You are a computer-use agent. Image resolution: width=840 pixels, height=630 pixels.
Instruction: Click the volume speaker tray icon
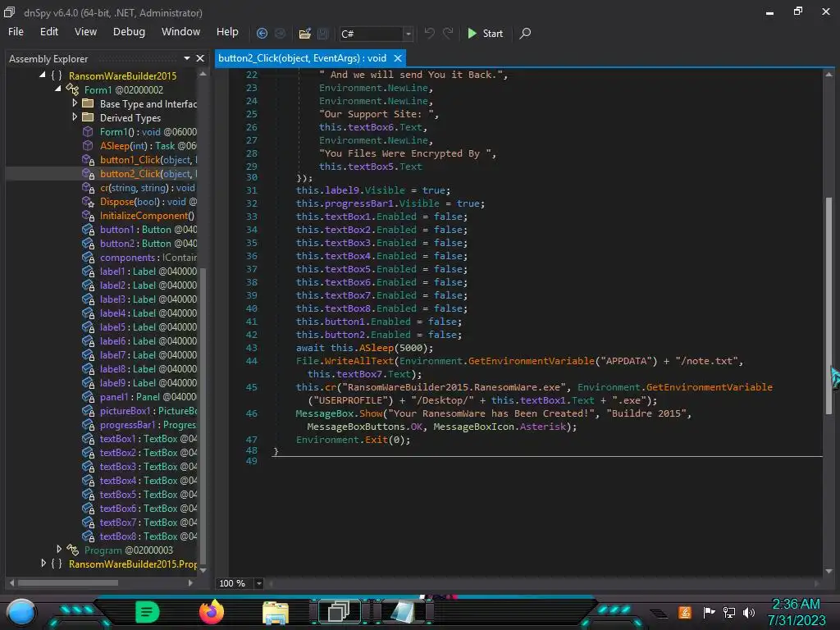[x=749, y=612]
